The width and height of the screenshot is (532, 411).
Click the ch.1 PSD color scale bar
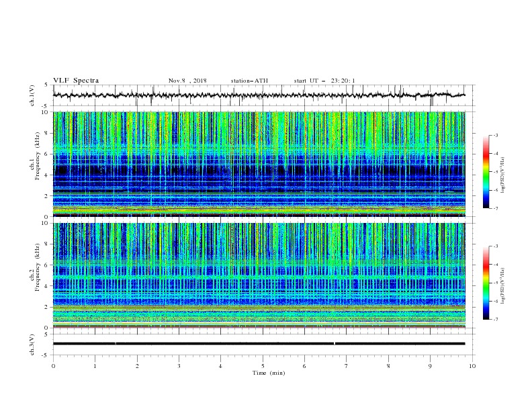tap(486, 172)
